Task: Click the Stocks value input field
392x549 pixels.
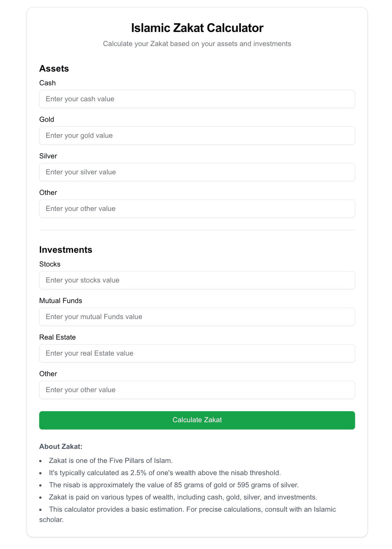Action: [197, 280]
